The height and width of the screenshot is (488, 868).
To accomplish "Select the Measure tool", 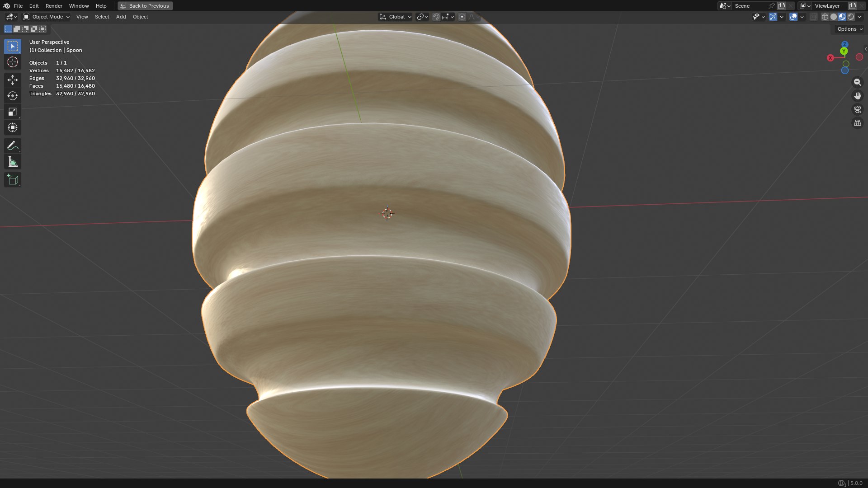I will (13, 162).
